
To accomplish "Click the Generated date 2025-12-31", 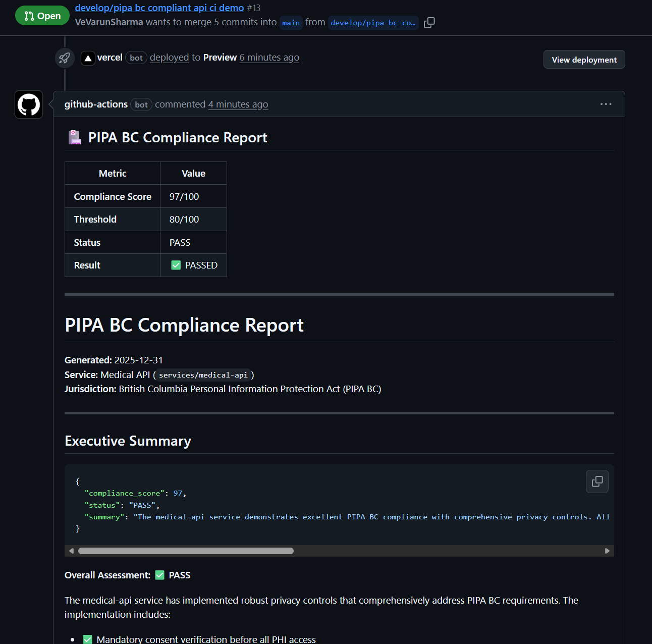I will [139, 360].
